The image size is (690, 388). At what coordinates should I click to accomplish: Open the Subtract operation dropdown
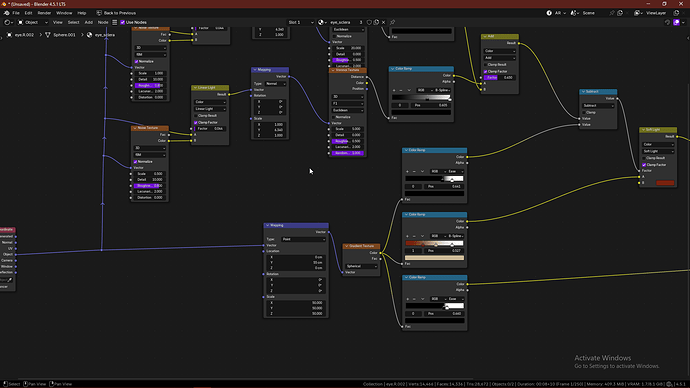(x=598, y=106)
